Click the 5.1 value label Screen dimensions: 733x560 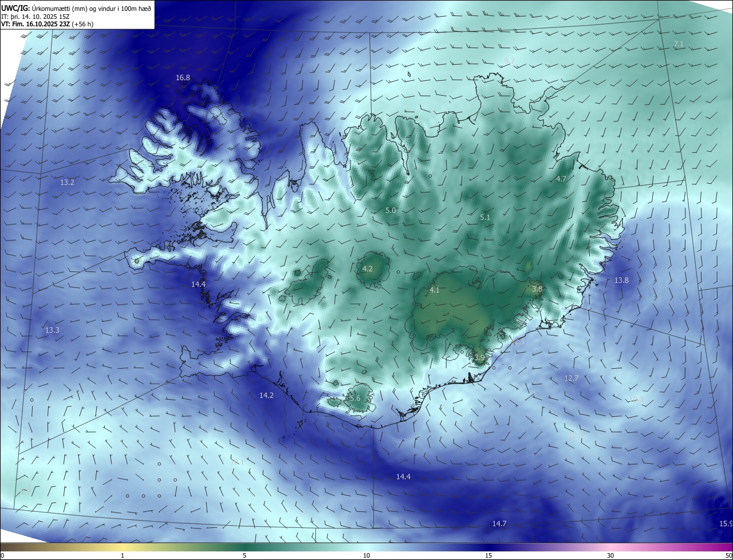[x=485, y=218]
